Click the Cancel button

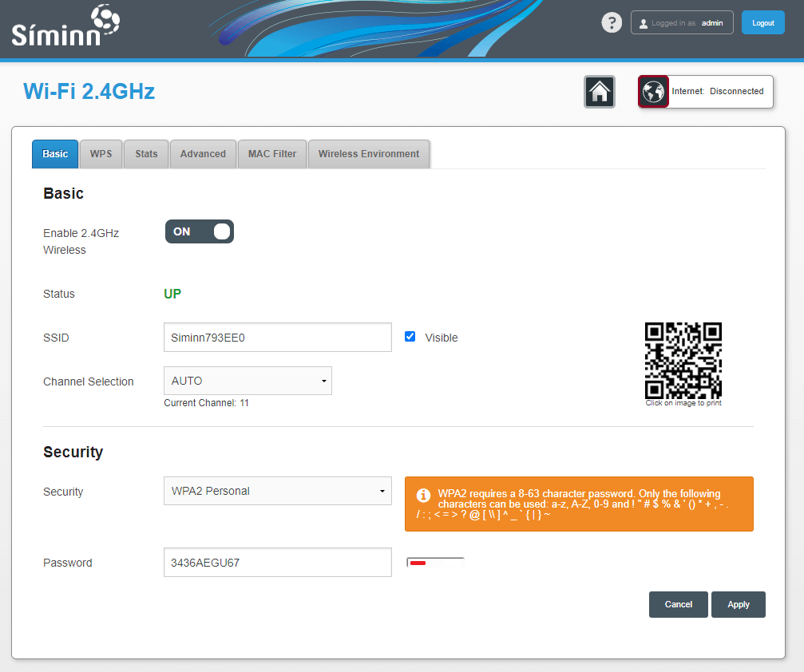(678, 604)
